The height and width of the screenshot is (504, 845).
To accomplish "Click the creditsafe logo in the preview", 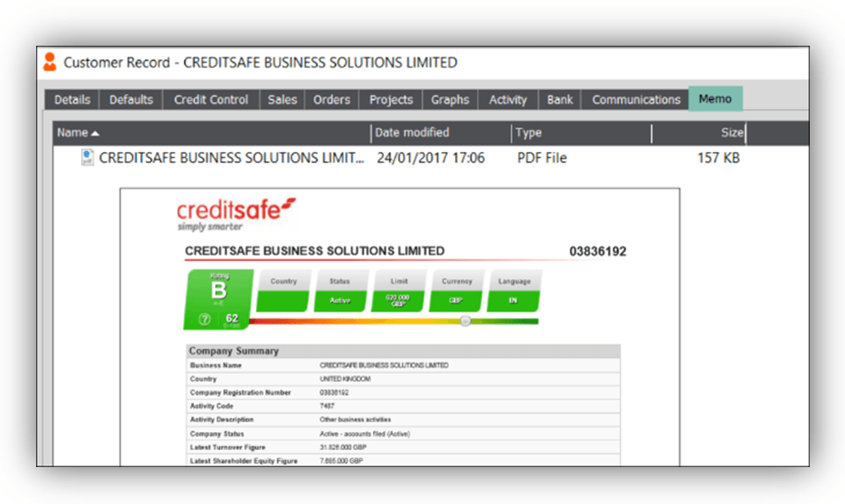I will [x=236, y=215].
